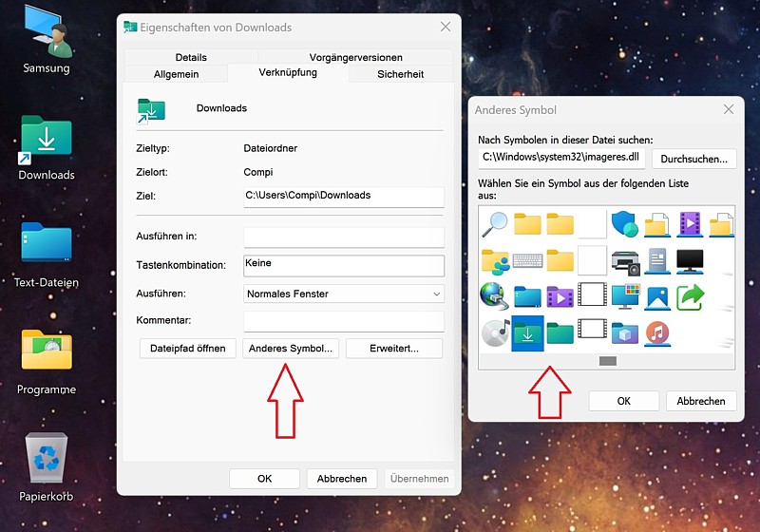Click the Dateipfad öffnen button
This screenshot has width=760, height=532.
click(187, 349)
